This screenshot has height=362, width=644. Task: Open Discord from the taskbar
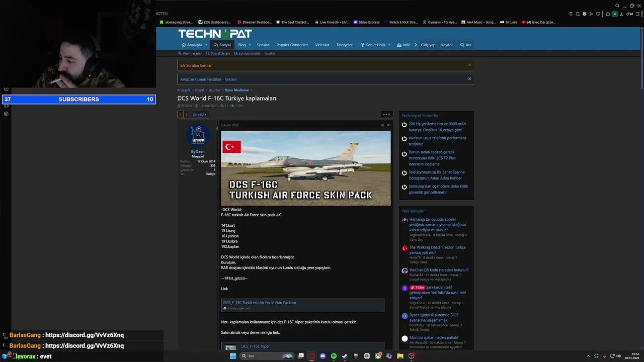coord(323,356)
